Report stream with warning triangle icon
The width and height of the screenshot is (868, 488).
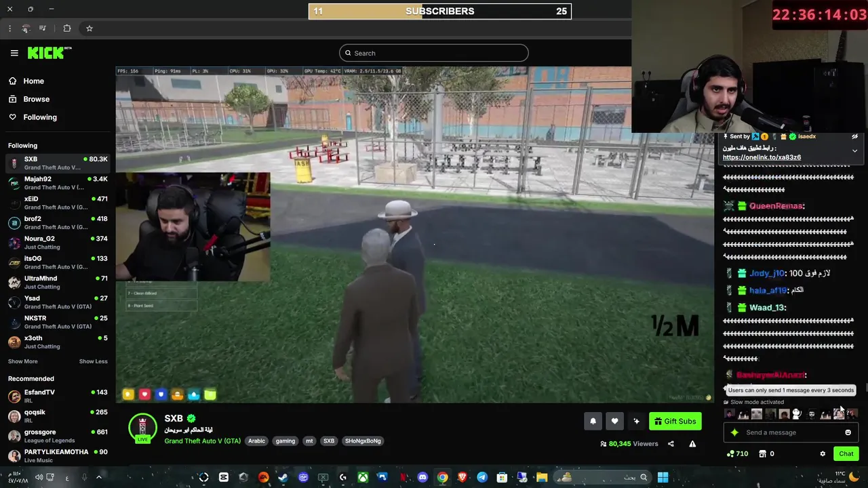point(692,444)
